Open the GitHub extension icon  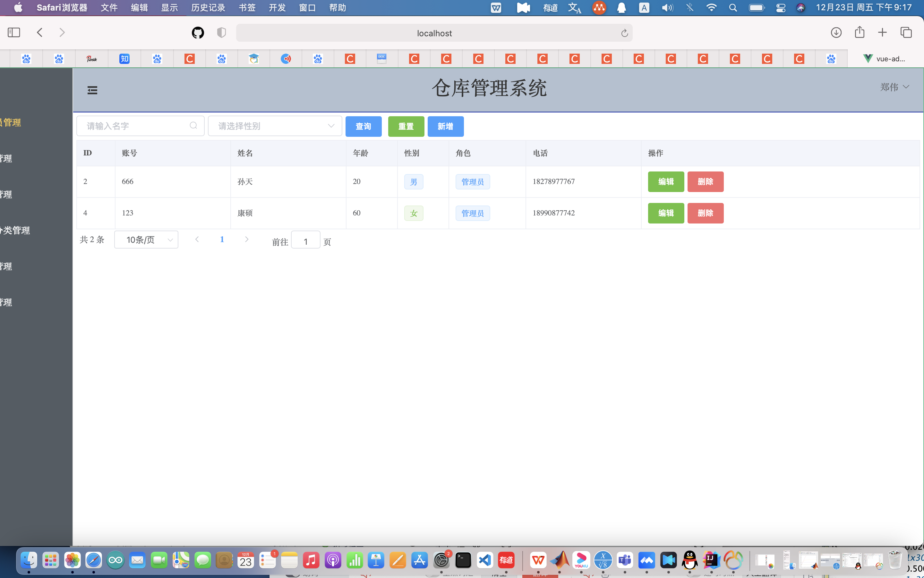click(x=198, y=33)
